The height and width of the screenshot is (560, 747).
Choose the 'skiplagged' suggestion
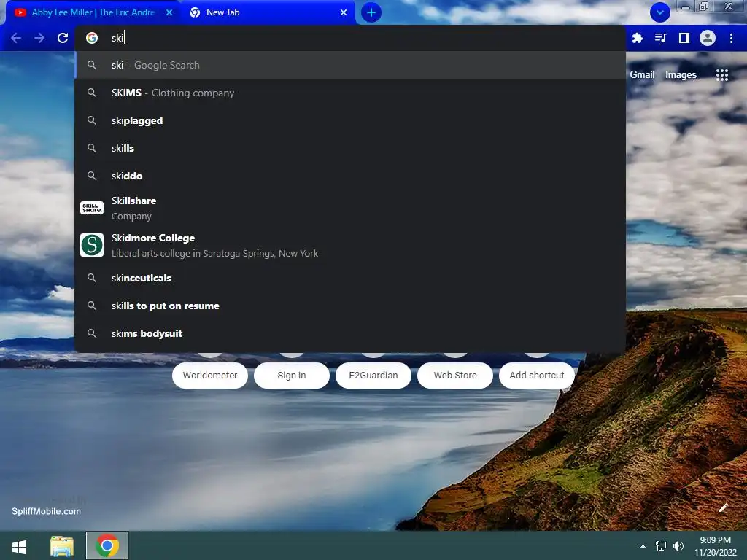pos(350,120)
